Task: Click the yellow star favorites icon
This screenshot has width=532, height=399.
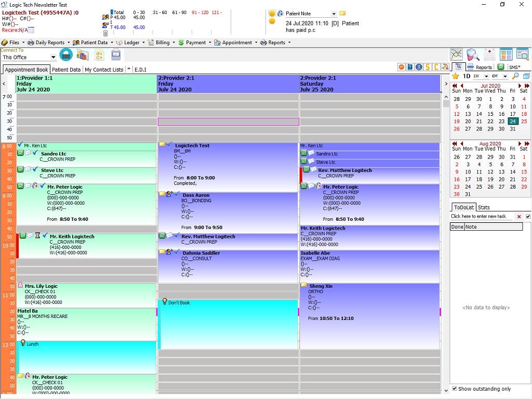Action: pos(456,76)
